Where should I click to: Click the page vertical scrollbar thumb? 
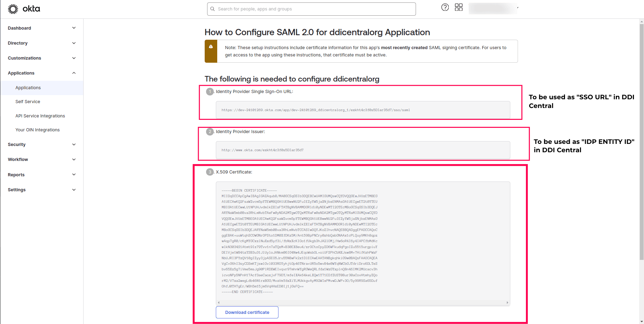pos(642,142)
